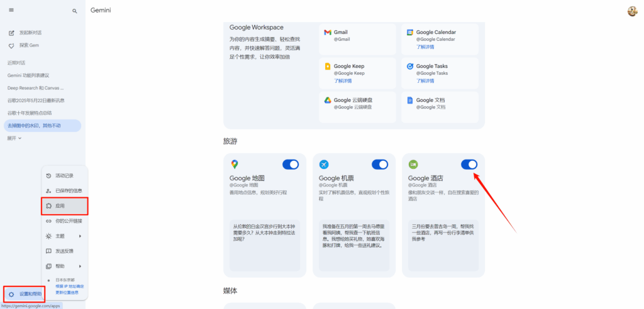
Task: Click the Google 文档 card
Action: [x=440, y=107]
